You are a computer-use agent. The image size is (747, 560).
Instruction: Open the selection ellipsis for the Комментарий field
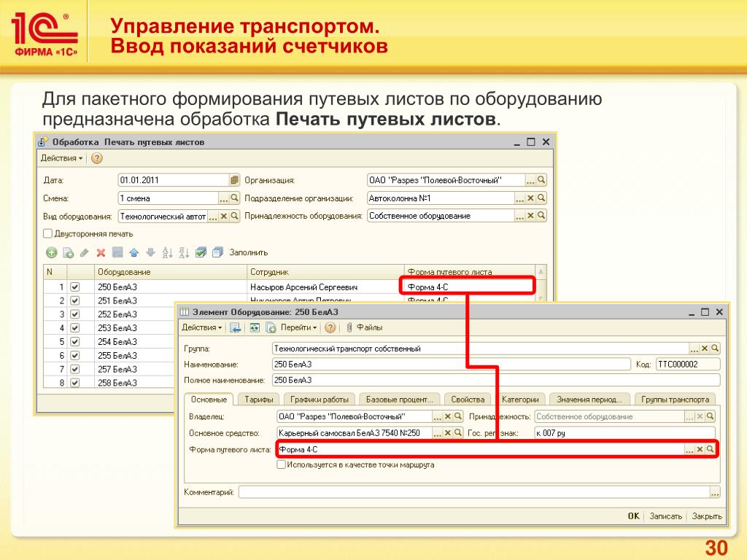715,492
